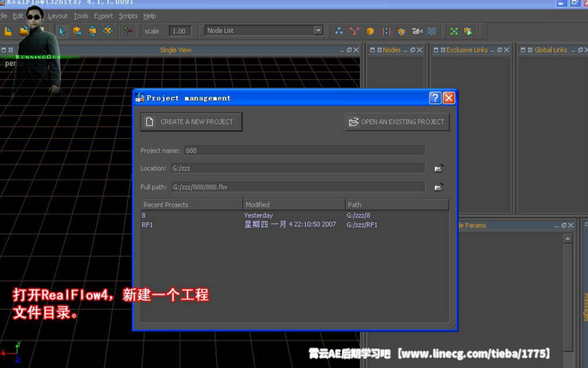The height and width of the screenshot is (368, 588).
Task: Click the Full path input field
Action: (298, 187)
